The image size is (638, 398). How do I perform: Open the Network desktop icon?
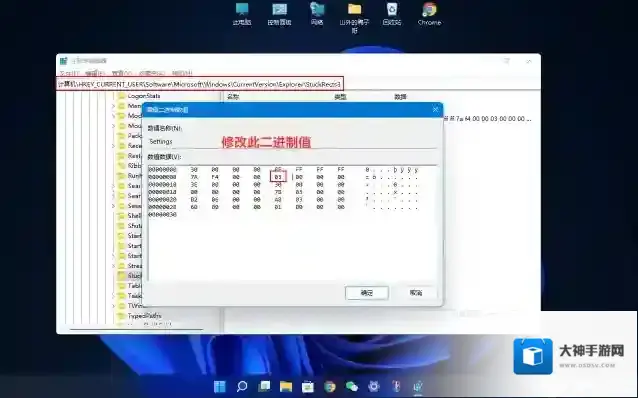point(317,14)
